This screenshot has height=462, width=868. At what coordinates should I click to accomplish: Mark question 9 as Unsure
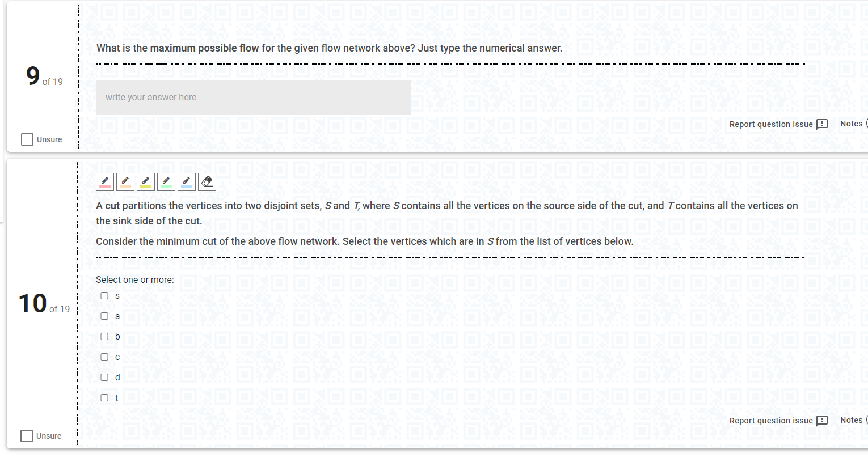click(x=27, y=139)
